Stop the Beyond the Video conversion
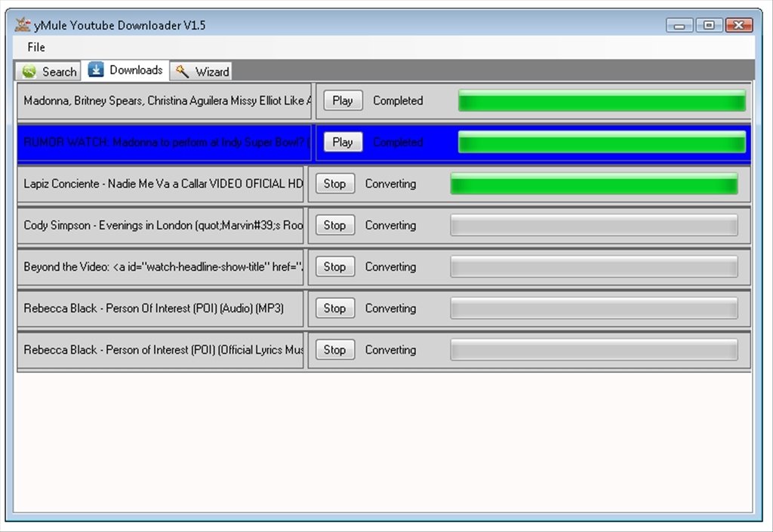The height and width of the screenshot is (532, 773). pos(334,266)
